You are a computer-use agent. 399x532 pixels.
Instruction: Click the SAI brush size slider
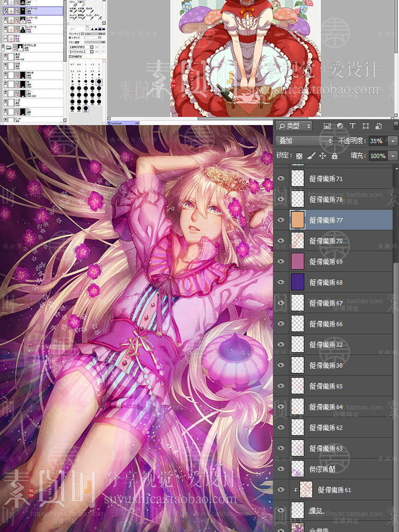pos(95,34)
